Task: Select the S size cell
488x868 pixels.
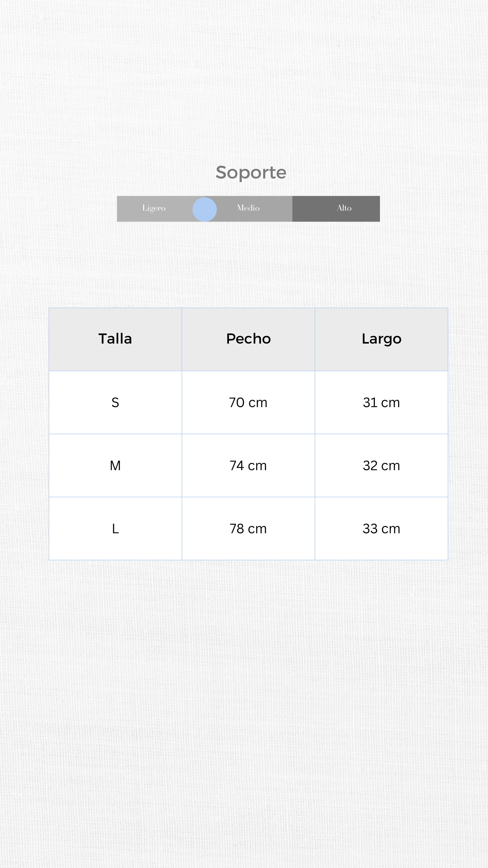Action: tap(115, 402)
